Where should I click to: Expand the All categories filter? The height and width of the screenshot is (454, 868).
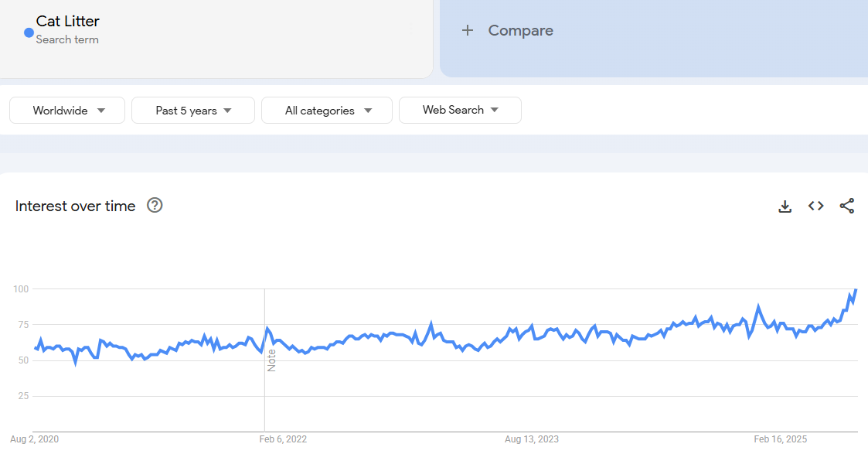tap(327, 111)
